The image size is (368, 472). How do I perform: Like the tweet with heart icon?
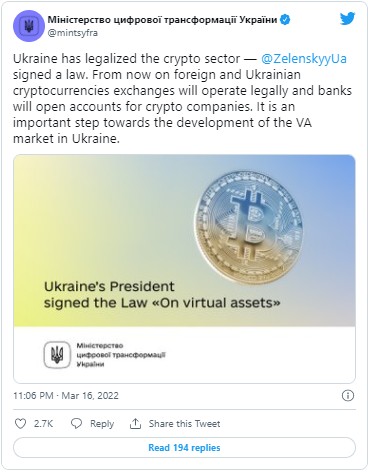[21, 424]
